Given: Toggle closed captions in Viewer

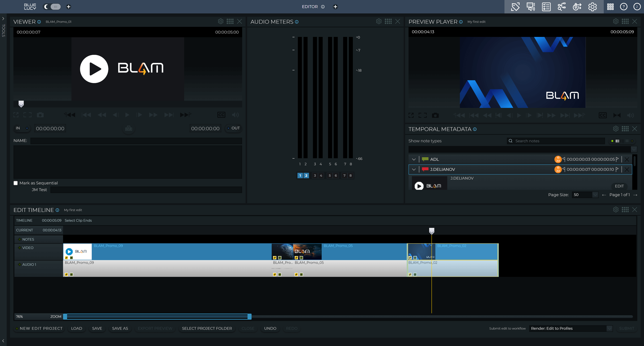Looking at the screenshot, I should pos(222,115).
